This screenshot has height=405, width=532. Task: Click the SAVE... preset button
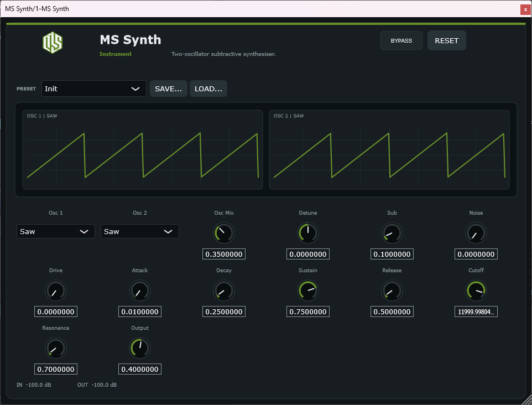click(168, 89)
